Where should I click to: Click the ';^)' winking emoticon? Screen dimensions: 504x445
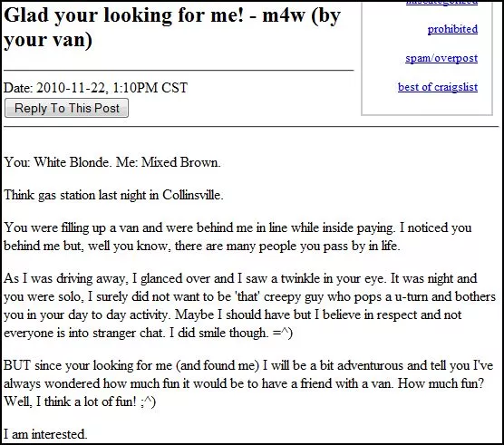pyautogui.click(x=148, y=401)
